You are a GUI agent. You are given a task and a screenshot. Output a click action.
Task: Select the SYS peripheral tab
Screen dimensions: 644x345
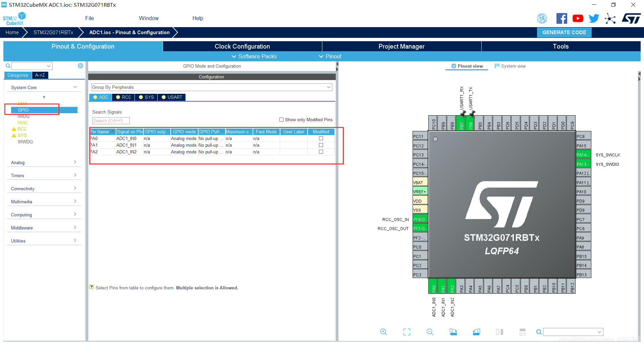(146, 97)
